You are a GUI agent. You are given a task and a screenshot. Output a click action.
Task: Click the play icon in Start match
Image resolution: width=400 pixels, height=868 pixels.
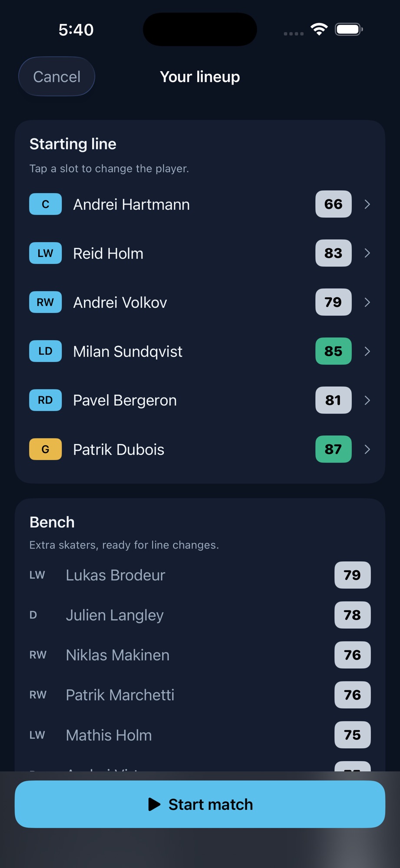point(154,804)
